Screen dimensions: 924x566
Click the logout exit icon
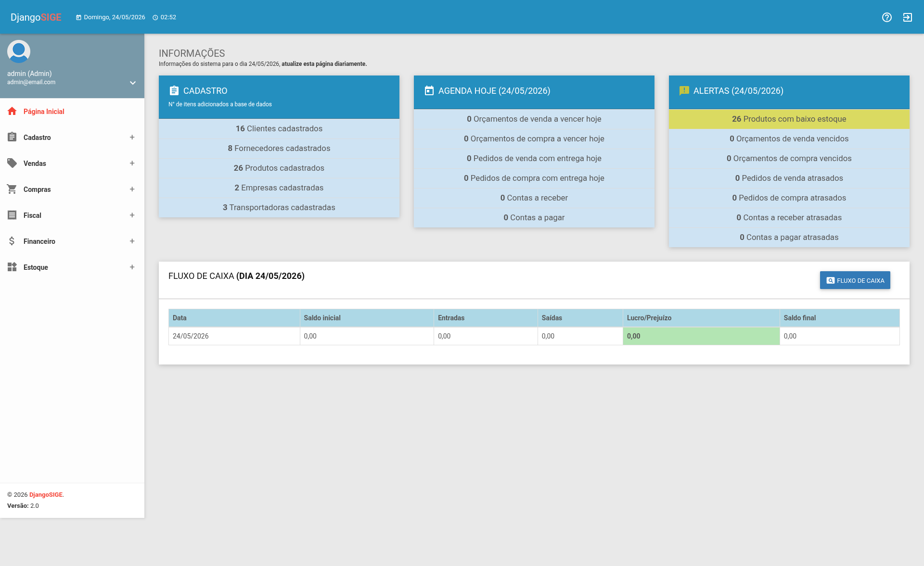[908, 17]
